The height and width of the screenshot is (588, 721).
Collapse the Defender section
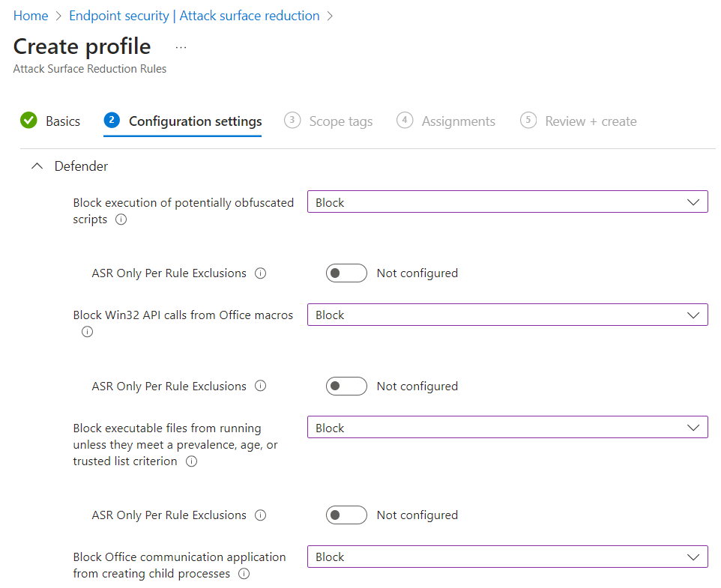click(x=37, y=166)
